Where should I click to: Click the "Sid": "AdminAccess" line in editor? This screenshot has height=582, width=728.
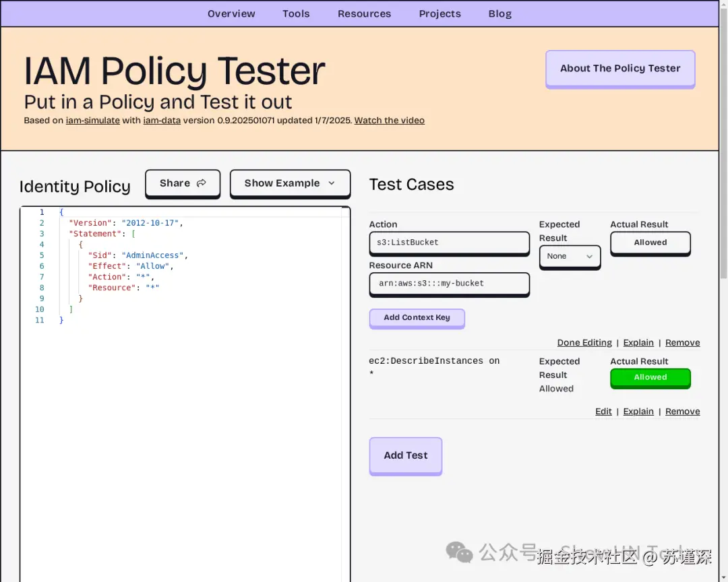point(138,255)
